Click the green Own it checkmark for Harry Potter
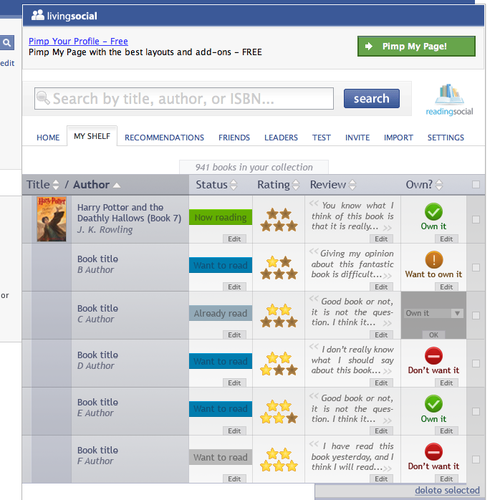Screen dimensions: 500x500 point(433,211)
